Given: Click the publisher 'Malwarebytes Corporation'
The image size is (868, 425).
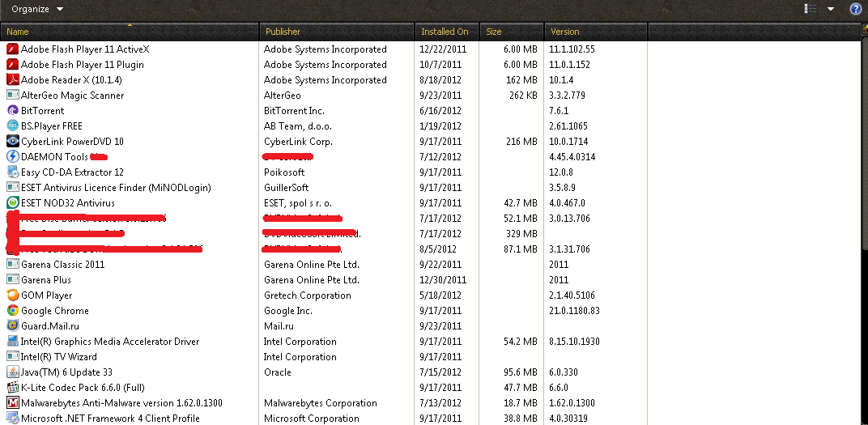Looking at the screenshot, I should tap(320, 403).
